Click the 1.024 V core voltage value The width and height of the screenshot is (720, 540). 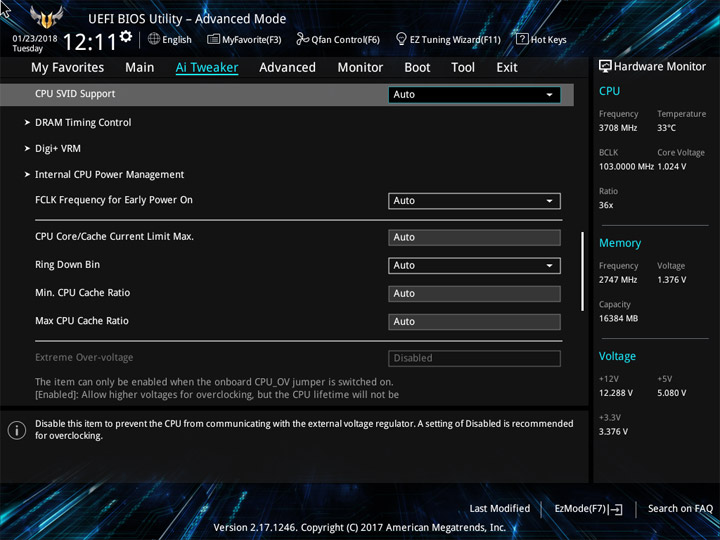point(672,167)
